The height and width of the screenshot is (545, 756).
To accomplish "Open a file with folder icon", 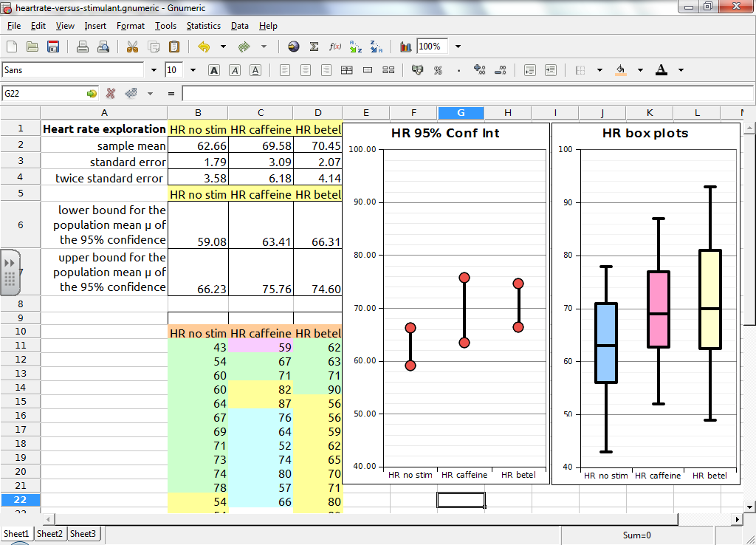I will [x=32, y=47].
